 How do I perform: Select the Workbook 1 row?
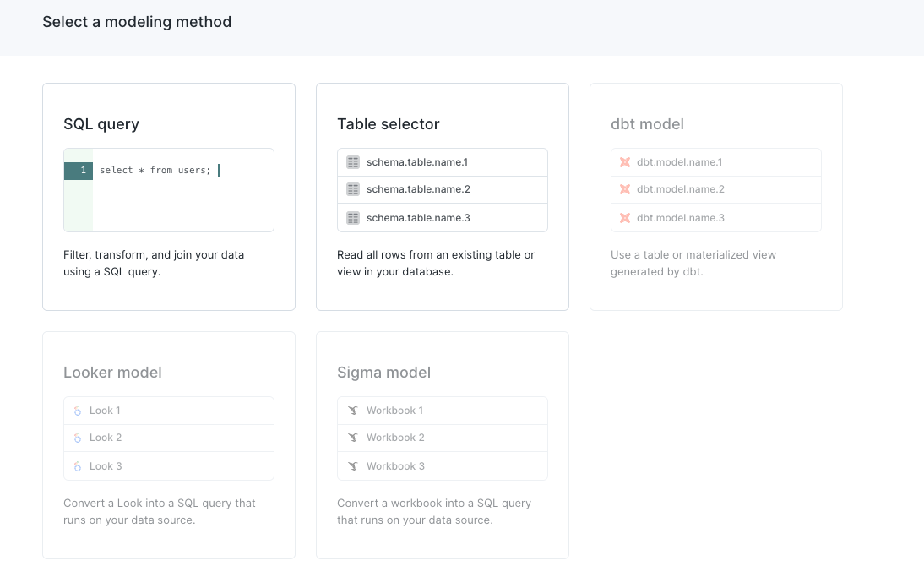pyautogui.click(x=443, y=411)
